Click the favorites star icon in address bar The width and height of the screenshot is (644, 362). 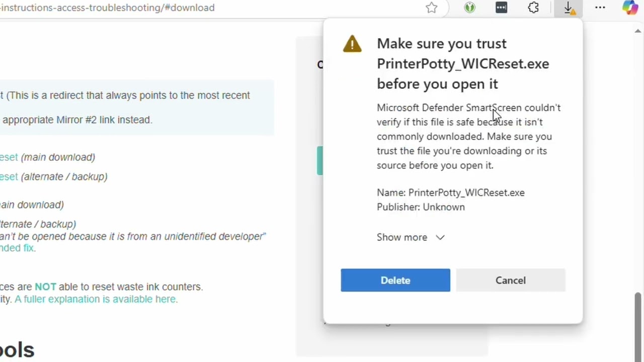tap(432, 8)
